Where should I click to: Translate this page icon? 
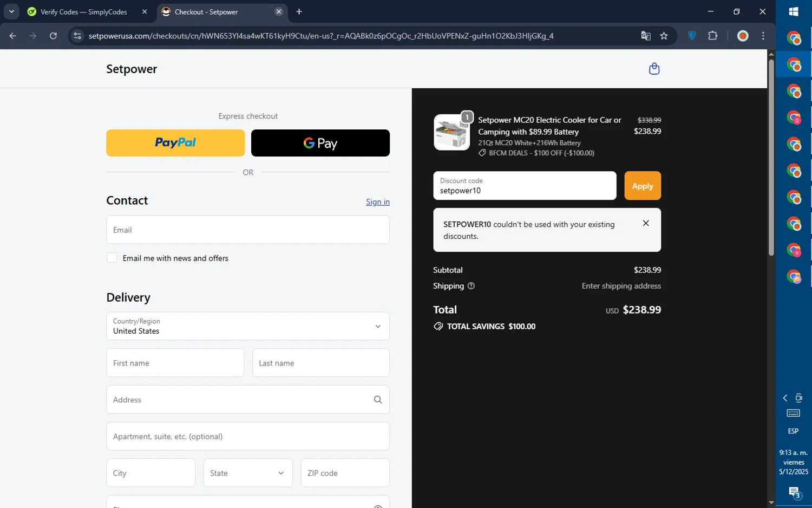[646, 36]
